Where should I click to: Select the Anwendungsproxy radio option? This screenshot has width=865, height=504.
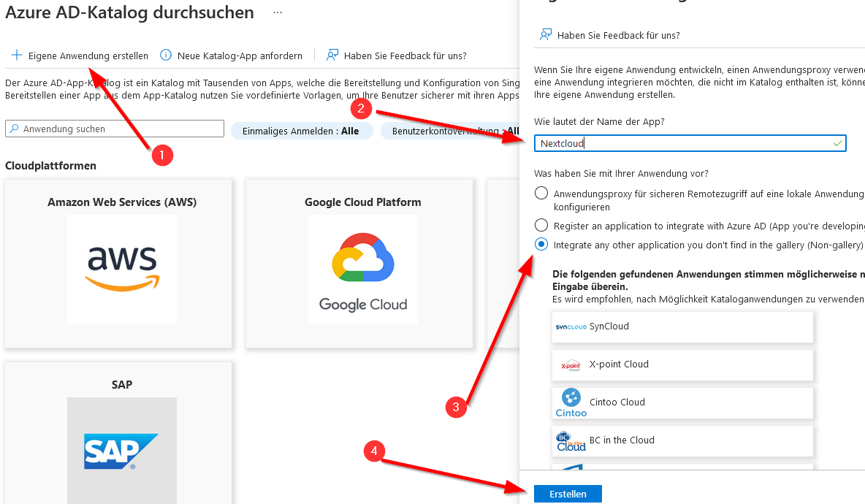[x=541, y=193]
